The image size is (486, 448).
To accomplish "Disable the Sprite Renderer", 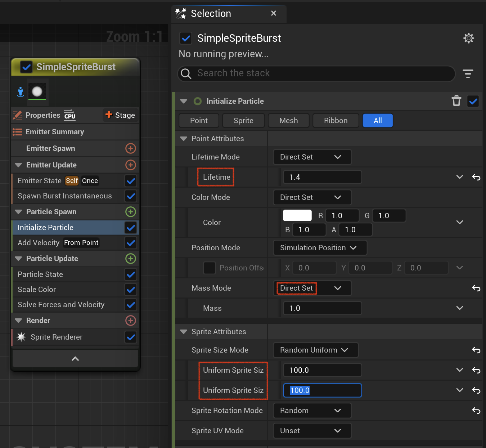I will coord(131,337).
